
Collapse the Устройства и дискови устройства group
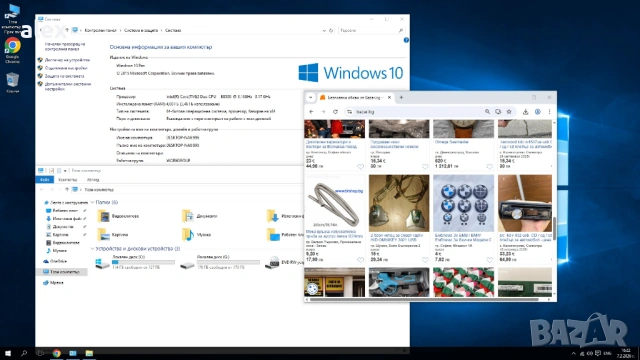tap(92, 249)
